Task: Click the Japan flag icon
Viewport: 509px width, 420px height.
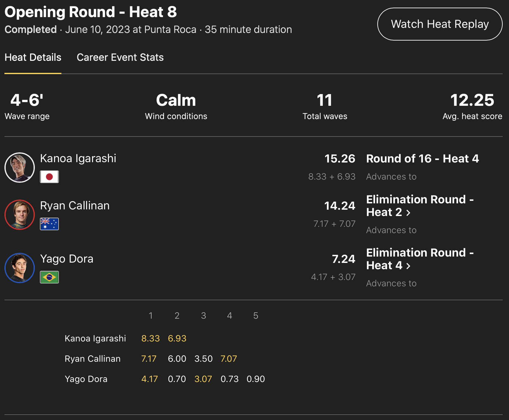Action: 49,177
